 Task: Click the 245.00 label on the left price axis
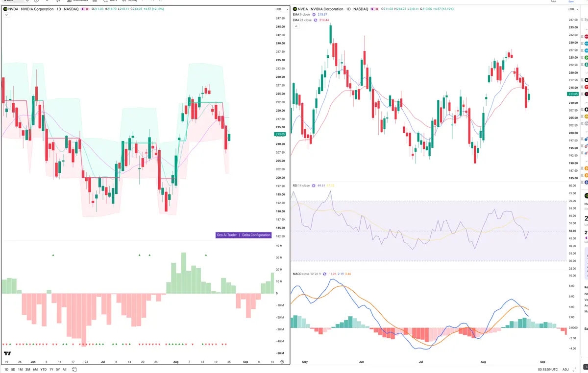[x=281, y=26]
